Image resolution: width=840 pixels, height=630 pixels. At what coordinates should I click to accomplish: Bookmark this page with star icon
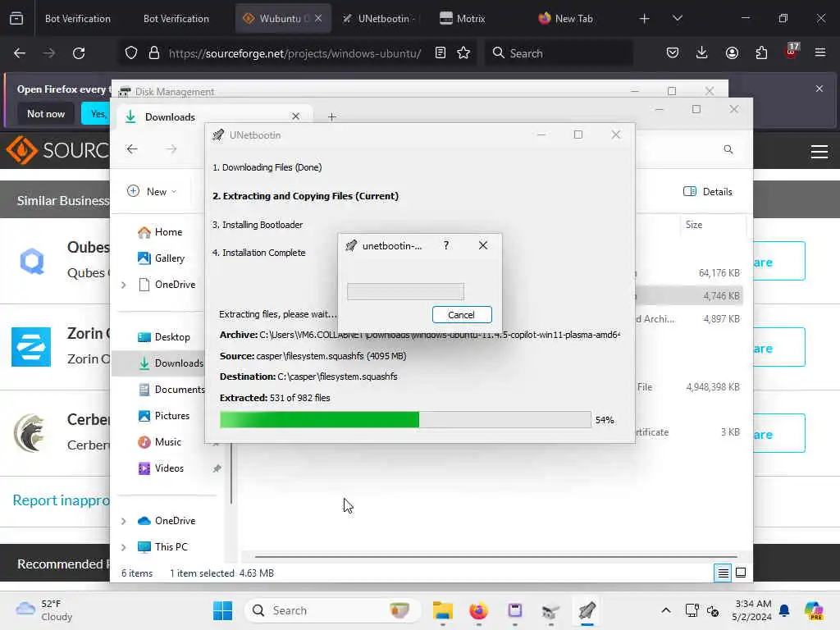tap(463, 53)
